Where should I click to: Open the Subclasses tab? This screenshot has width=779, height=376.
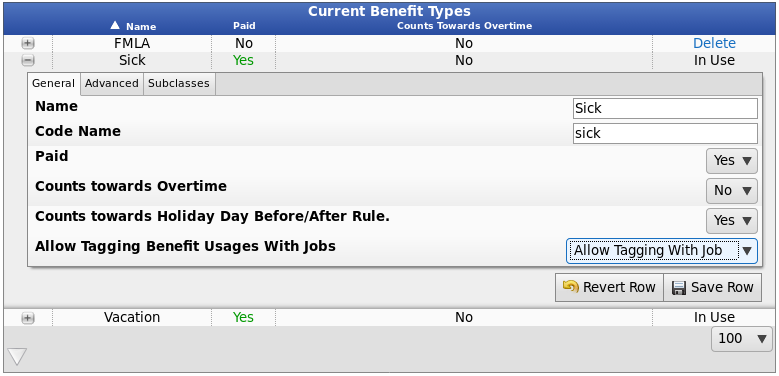tap(179, 83)
